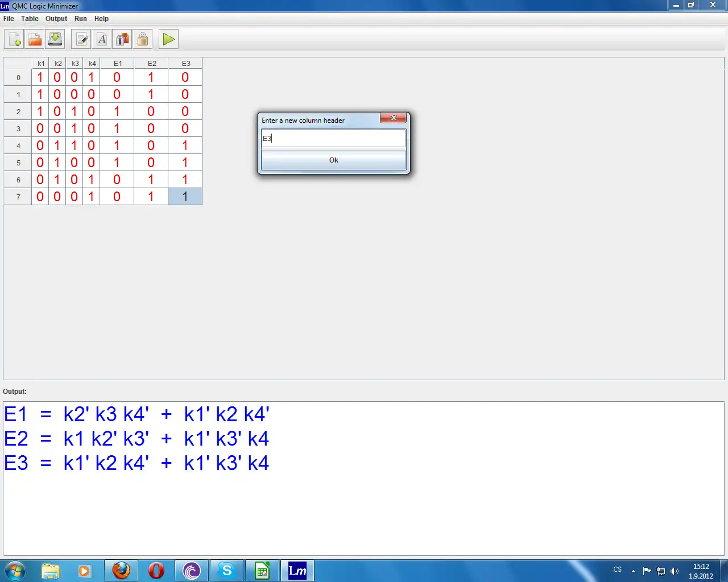The width and height of the screenshot is (728, 582).
Task: Click the E1 output equation line
Action: point(136,414)
